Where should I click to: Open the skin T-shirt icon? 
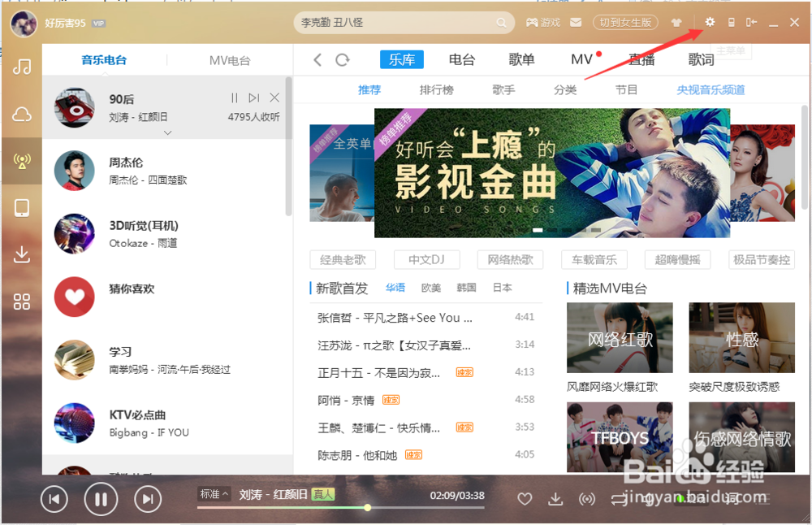tap(676, 23)
